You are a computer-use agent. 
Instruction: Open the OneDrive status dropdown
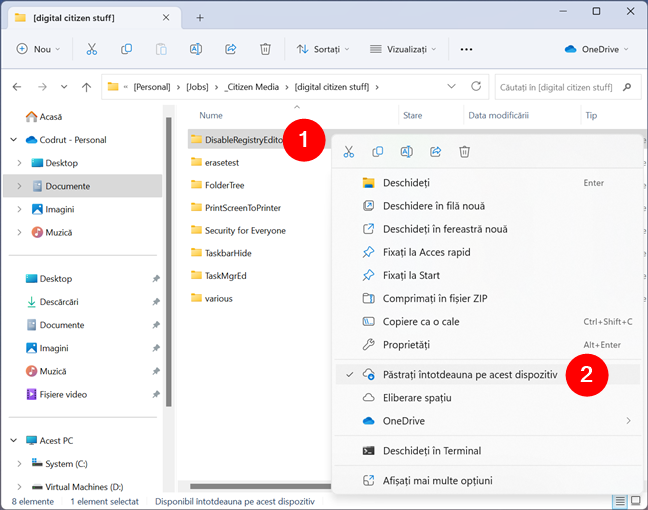[596, 49]
